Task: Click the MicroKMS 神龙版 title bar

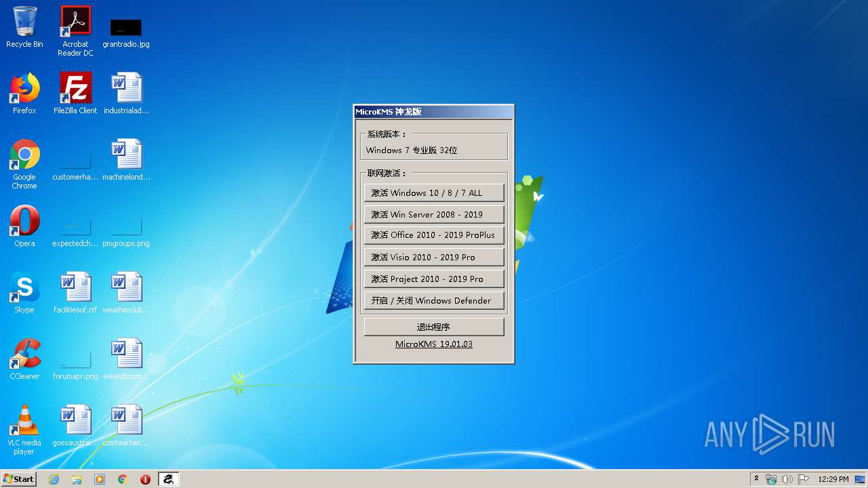Action: point(434,112)
